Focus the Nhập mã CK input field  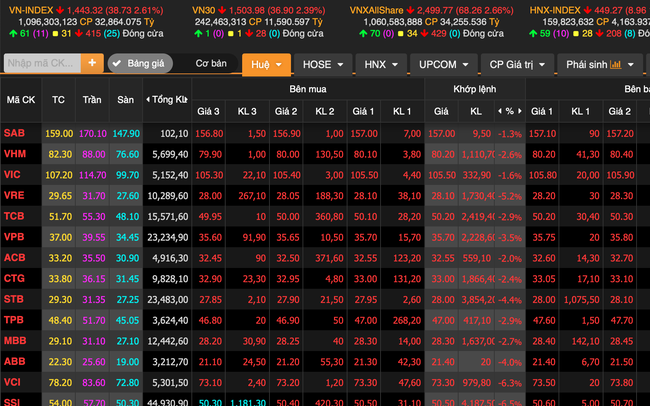point(42,63)
